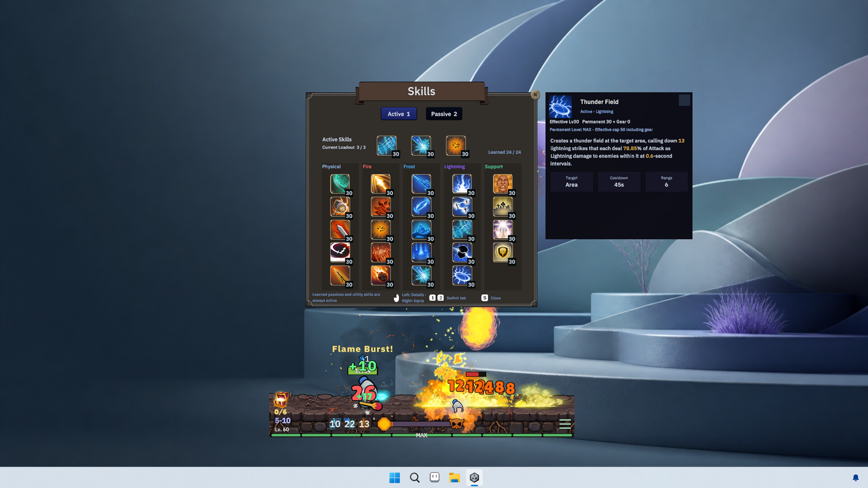Click third loadout slot with fire burst skill
The width and height of the screenshot is (868, 488).
point(456,145)
